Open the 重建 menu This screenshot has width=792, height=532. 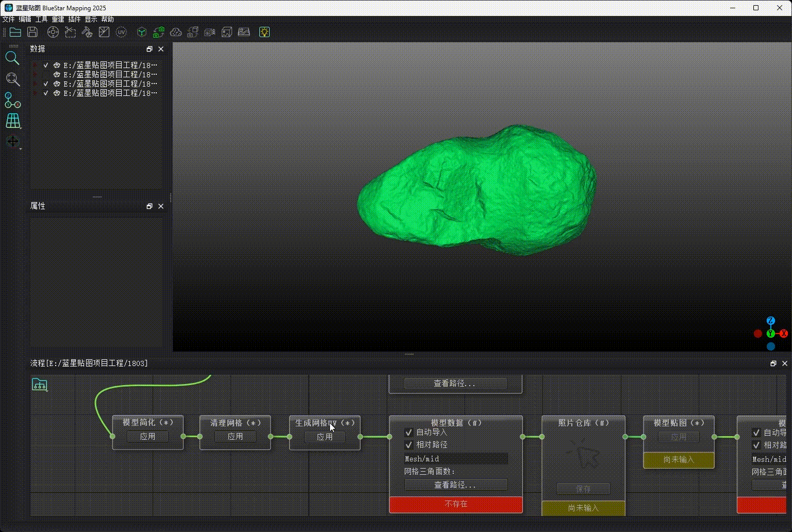pyautogui.click(x=58, y=19)
